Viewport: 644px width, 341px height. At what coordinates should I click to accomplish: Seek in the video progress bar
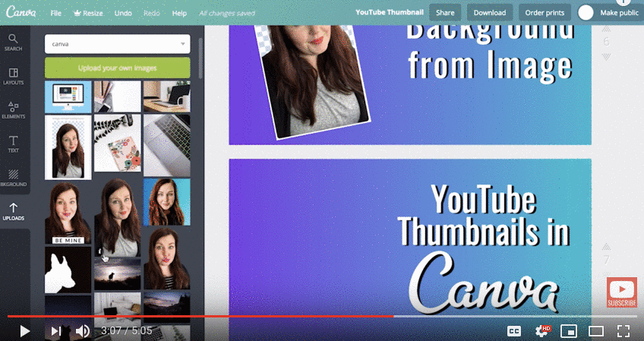pos(322,317)
